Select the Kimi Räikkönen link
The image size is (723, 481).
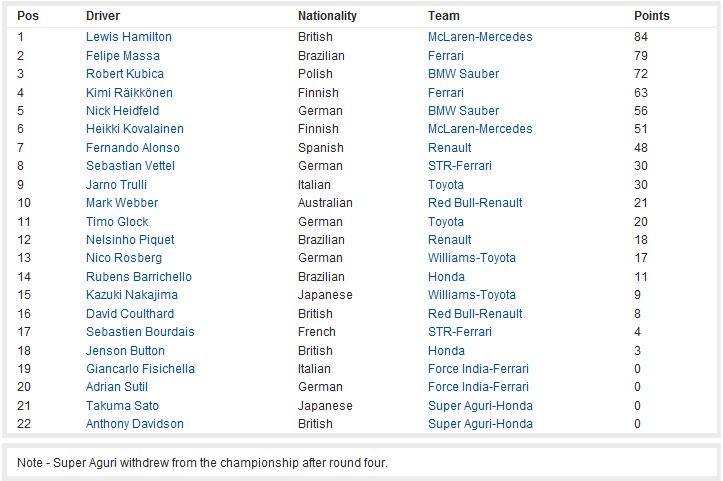(129, 93)
